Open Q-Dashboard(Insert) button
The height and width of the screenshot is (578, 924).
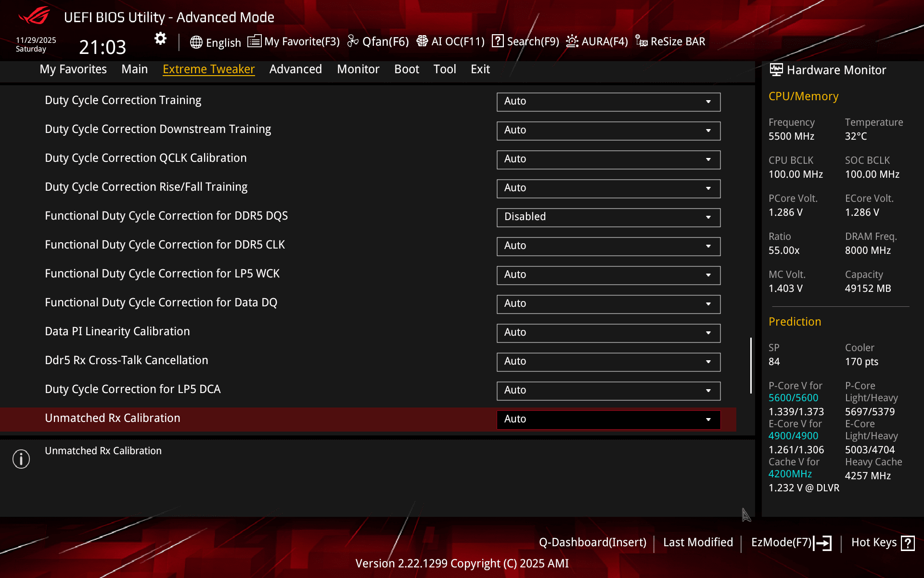coord(592,542)
